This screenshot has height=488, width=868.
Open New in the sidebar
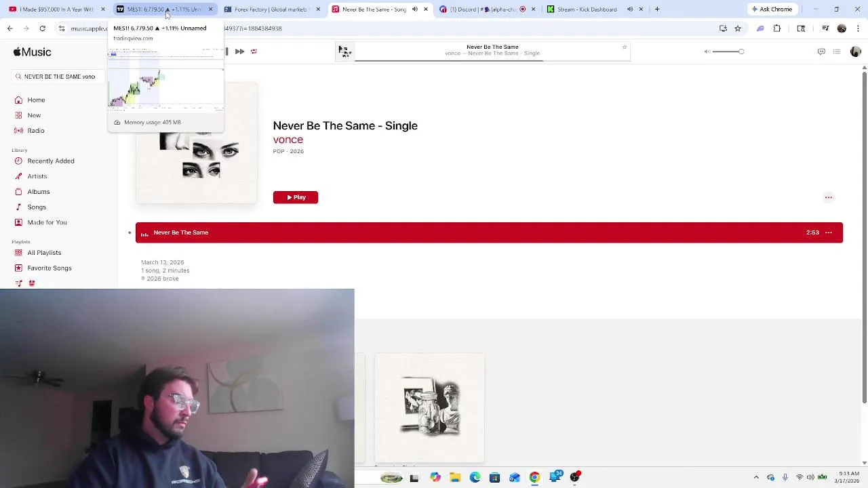click(x=34, y=115)
